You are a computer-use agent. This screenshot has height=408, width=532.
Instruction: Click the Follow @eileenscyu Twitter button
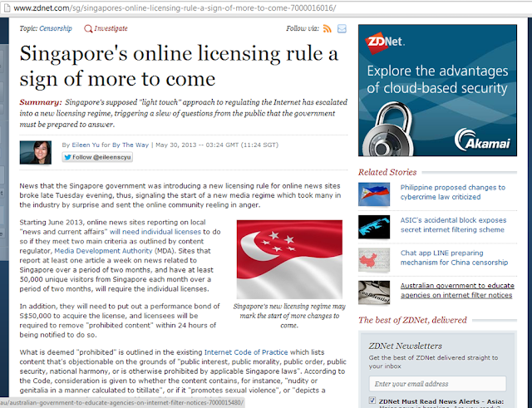tap(97, 157)
